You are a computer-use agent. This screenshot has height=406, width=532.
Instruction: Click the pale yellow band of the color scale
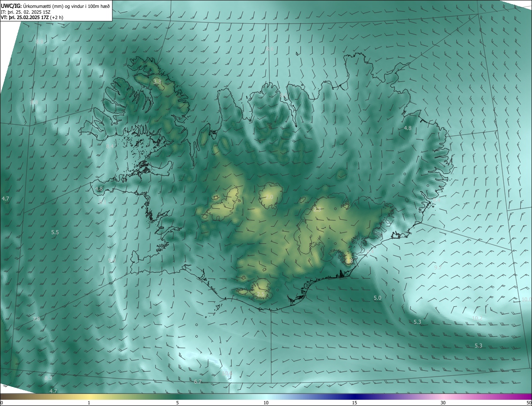pos(89,396)
